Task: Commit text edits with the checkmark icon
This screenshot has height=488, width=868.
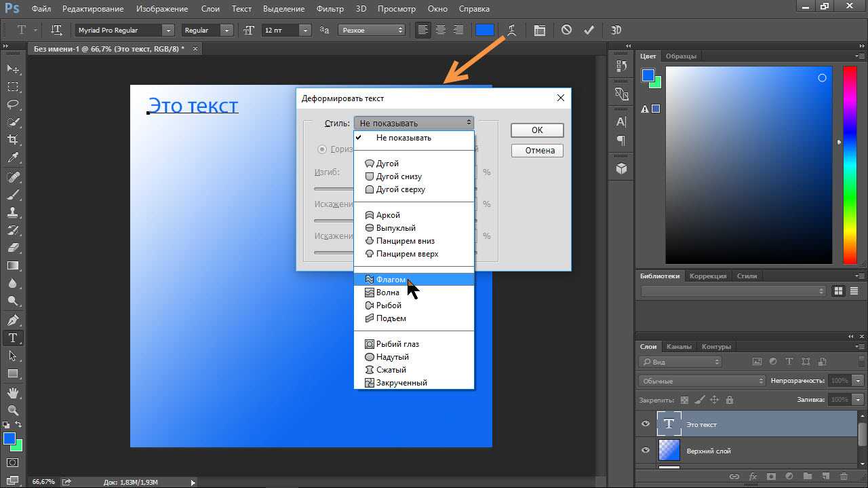Action: coord(589,30)
